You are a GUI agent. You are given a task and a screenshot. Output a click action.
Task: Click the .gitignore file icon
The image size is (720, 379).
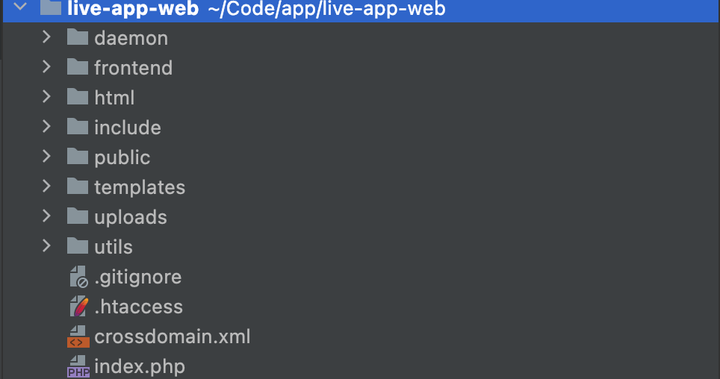click(78, 277)
